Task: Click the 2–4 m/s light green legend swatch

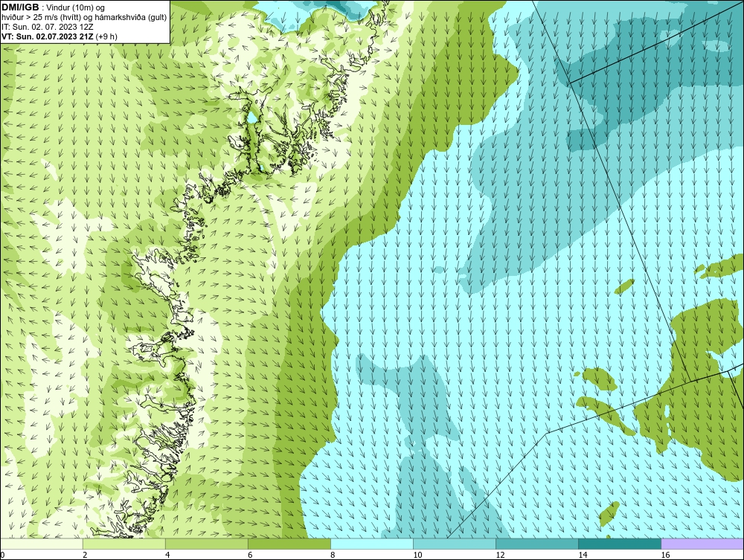Action: click(x=124, y=544)
